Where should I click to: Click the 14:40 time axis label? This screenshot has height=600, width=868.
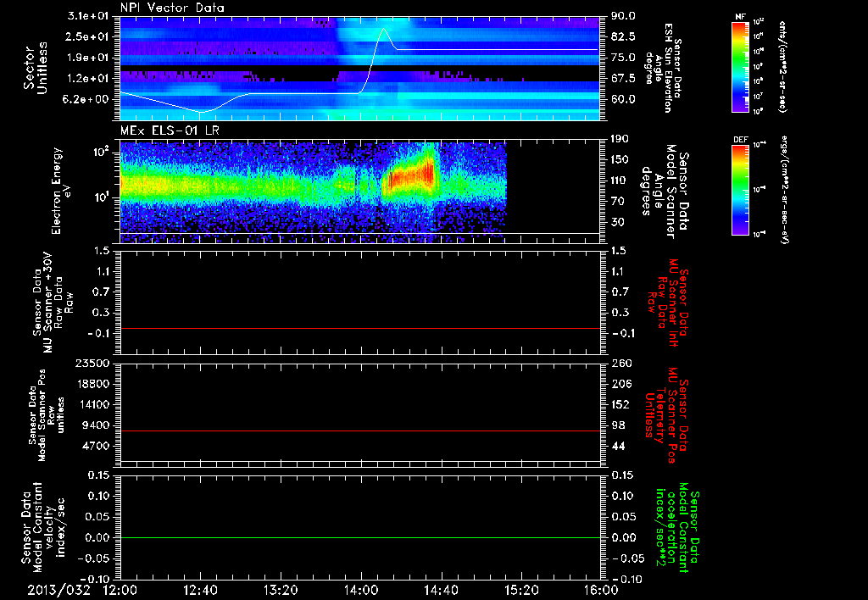coord(441,590)
